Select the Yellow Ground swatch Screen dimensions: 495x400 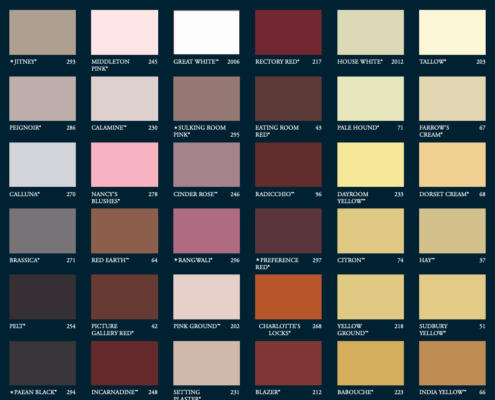[370, 297]
